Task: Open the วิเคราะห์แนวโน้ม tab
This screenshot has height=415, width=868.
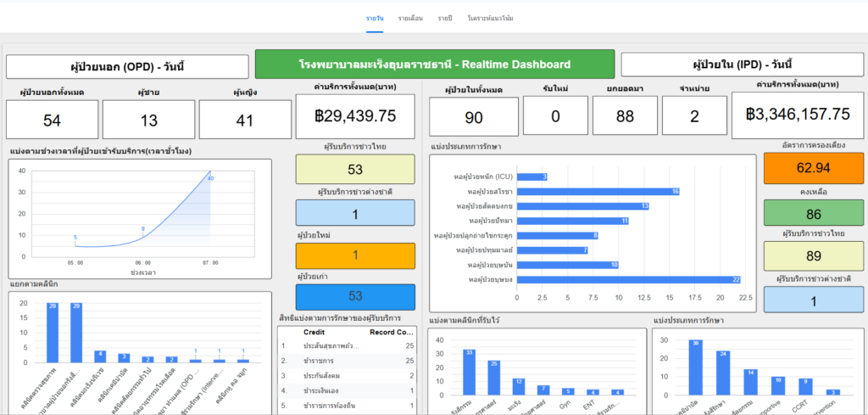Action: 490,18
